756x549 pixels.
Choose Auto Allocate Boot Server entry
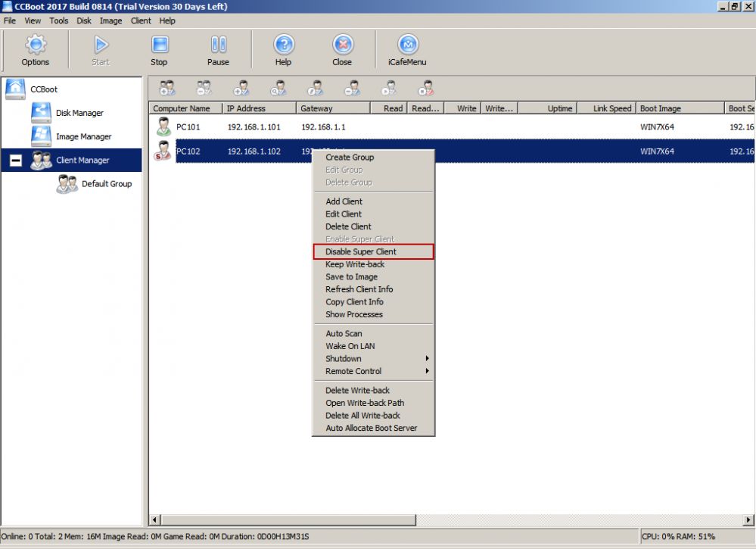click(374, 428)
